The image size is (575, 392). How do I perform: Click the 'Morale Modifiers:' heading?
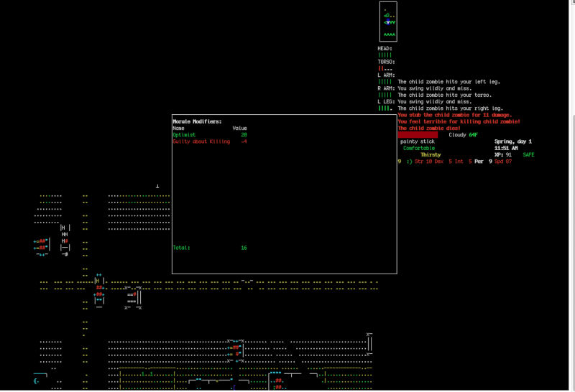[x=197, y=121]
